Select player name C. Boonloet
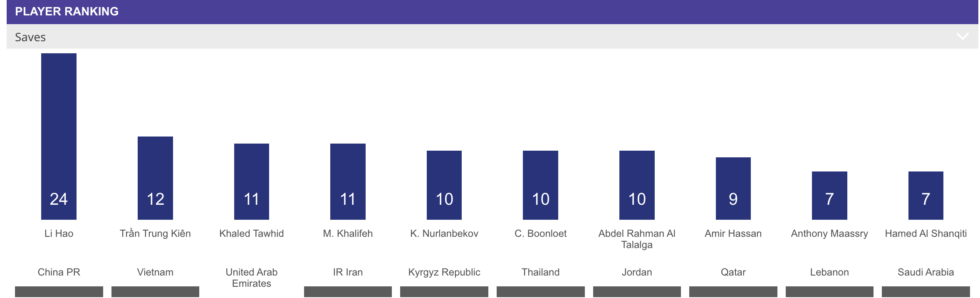Image resolution: width=980 pixels, height=298 pixels. tap(540, 233)
